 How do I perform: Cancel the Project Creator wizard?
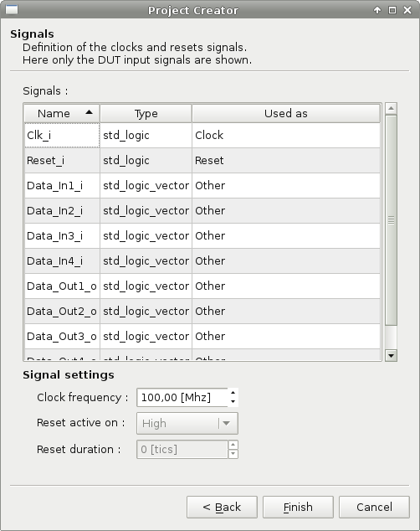pos(374,507)
